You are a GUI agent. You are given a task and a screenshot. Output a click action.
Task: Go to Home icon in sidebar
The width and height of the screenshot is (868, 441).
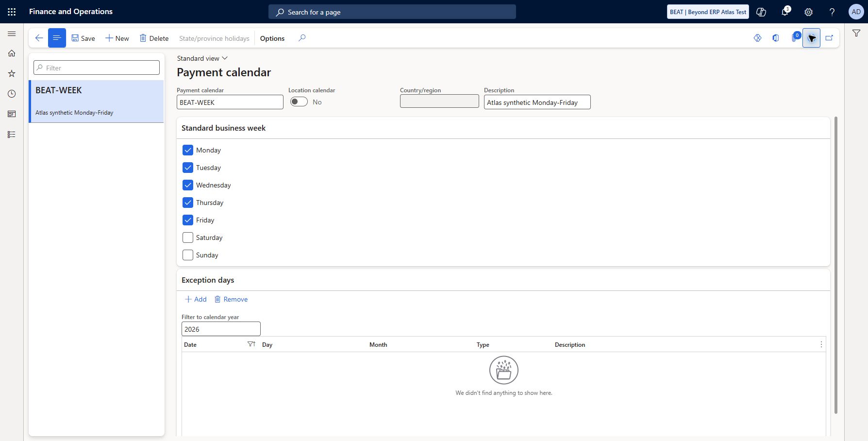pos(12,53)
